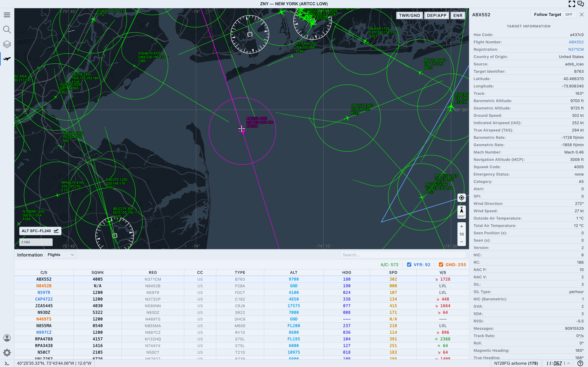The width and height of the screenshot is (588, 367).
Task: Sort table by CC column
Action: 200,272
